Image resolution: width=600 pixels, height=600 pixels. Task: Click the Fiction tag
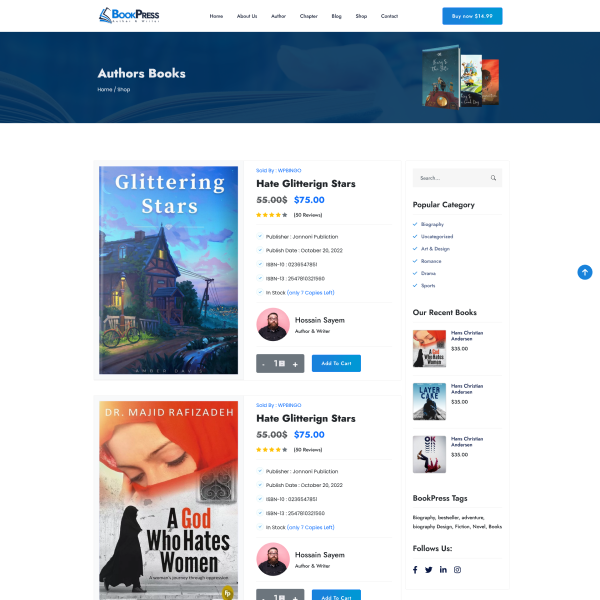[463, 527]
